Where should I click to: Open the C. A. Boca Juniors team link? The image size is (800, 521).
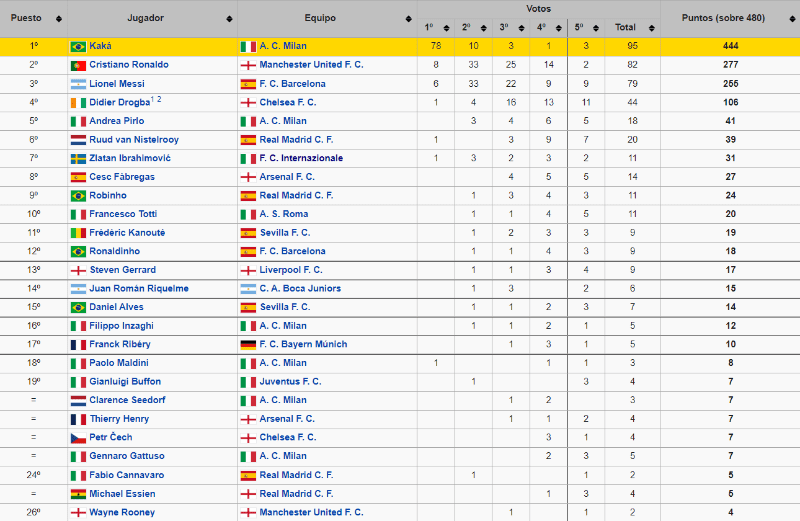(x=300, y=289)
